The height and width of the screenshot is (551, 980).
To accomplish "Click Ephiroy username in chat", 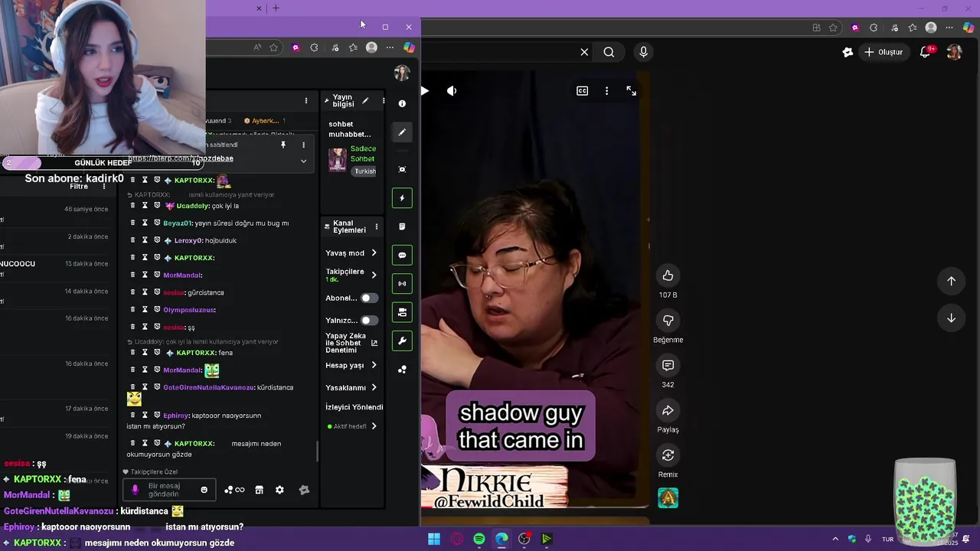I will (176, 416).
